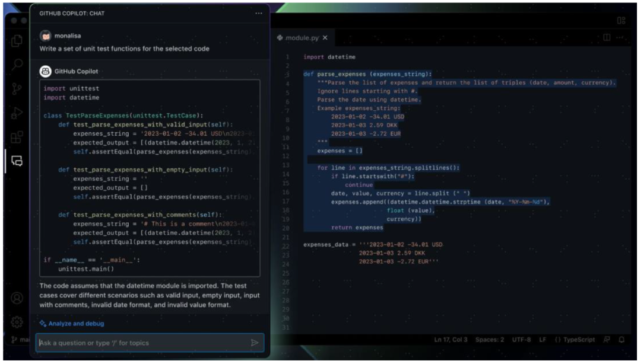
Task: Send the chat message with arrow icon
Action: point(255,343)
